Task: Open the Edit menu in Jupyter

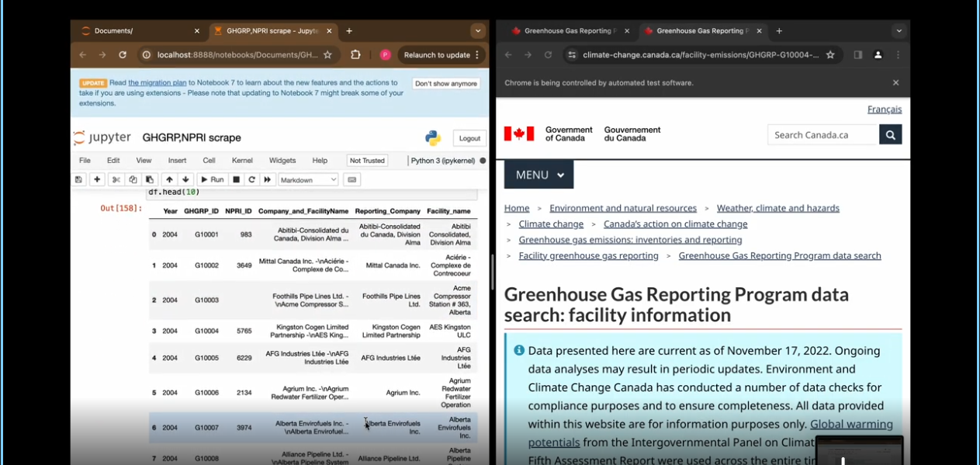Action: pyautogui.click(x=113, y=161)
